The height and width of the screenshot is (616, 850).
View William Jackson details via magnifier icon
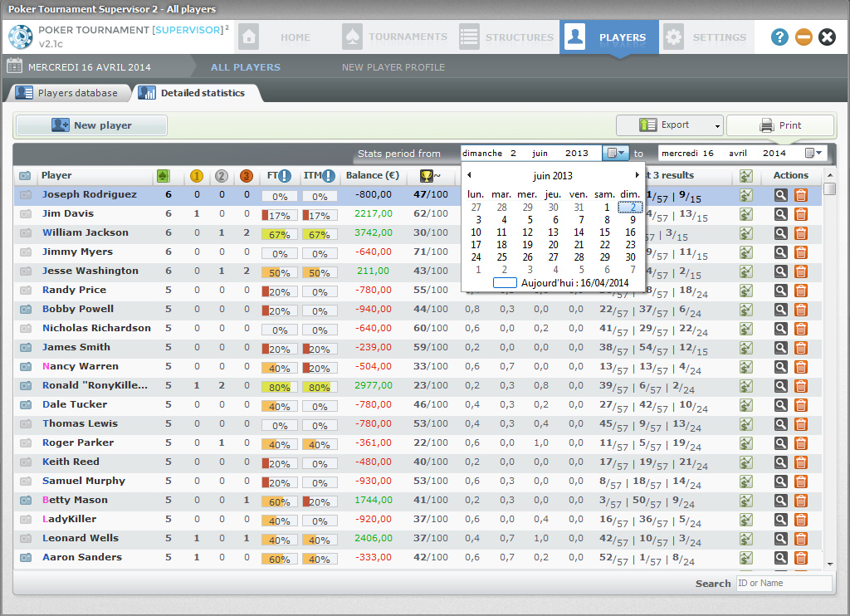point(781,233)
